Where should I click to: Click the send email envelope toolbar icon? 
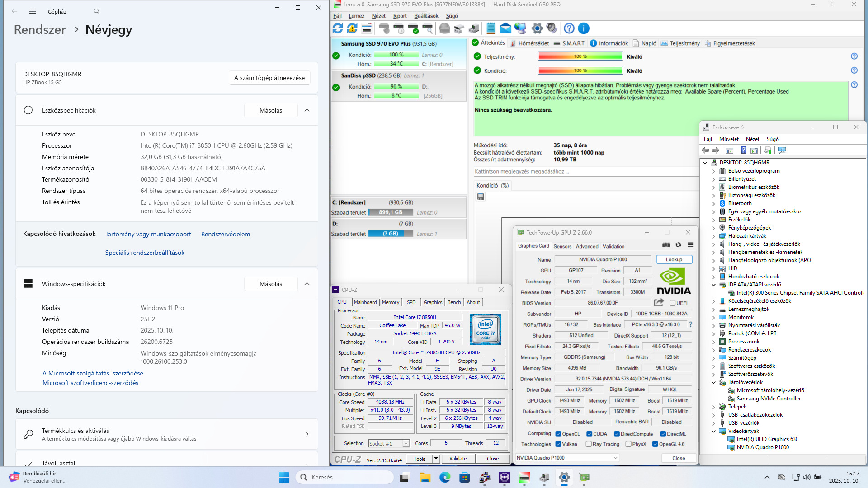click(505, 28)
